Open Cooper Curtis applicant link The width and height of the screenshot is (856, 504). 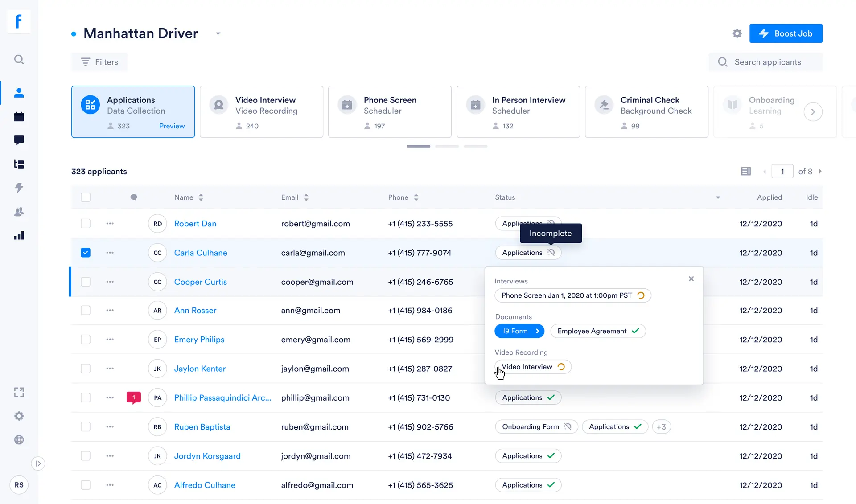pos(200,282)
